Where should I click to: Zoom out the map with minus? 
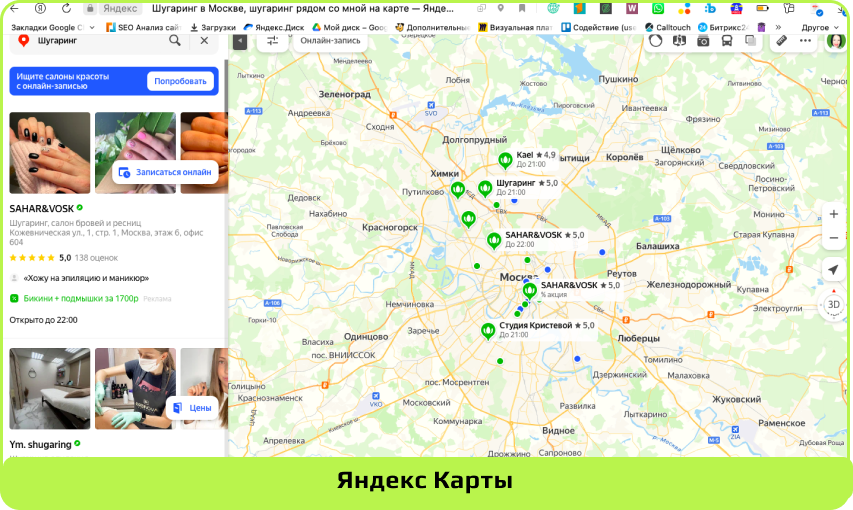[833, 238]
